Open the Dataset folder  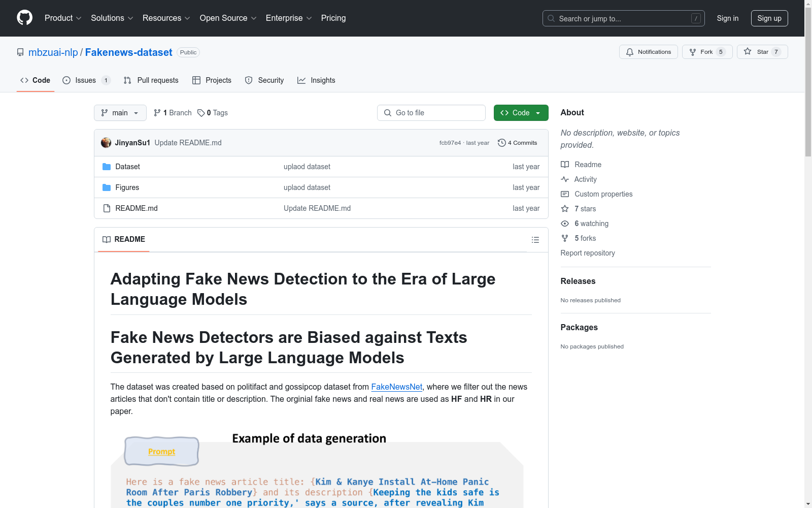(x=127, y=167)
